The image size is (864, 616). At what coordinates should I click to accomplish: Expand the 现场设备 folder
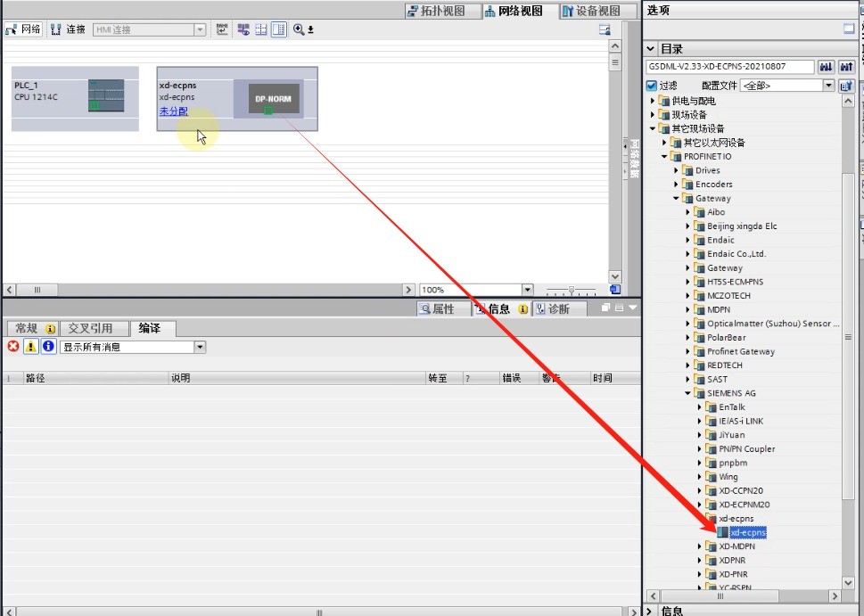653,115
